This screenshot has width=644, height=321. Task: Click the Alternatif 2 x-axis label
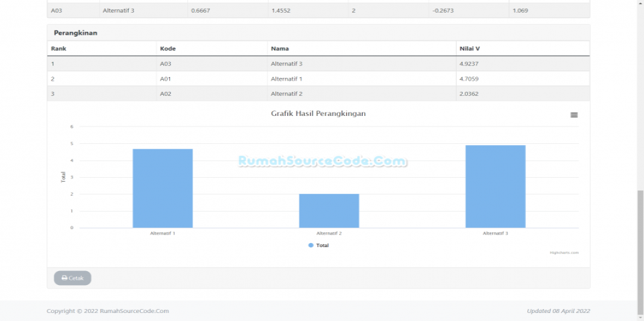pyautogui.click(x=329, y=233)
